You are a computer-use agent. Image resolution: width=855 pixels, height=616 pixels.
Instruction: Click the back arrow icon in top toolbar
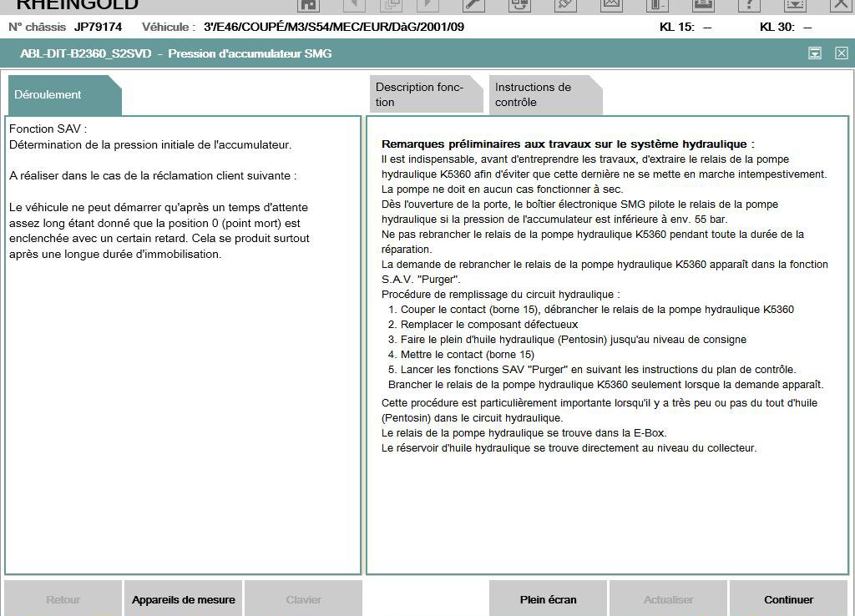(354, 5)
